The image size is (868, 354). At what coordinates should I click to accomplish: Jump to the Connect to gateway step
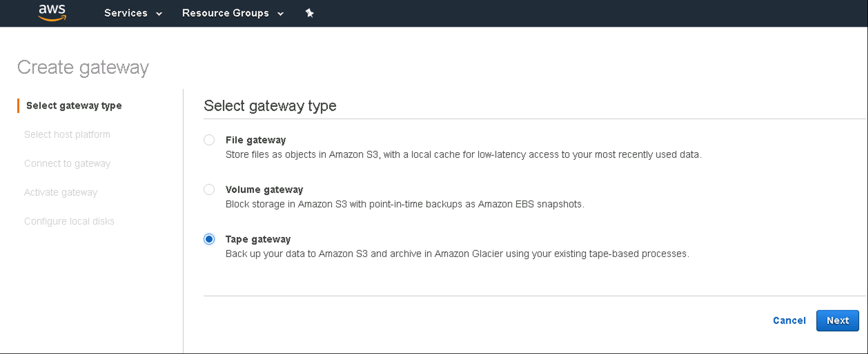pyautogui.click(x=67, y=164)
